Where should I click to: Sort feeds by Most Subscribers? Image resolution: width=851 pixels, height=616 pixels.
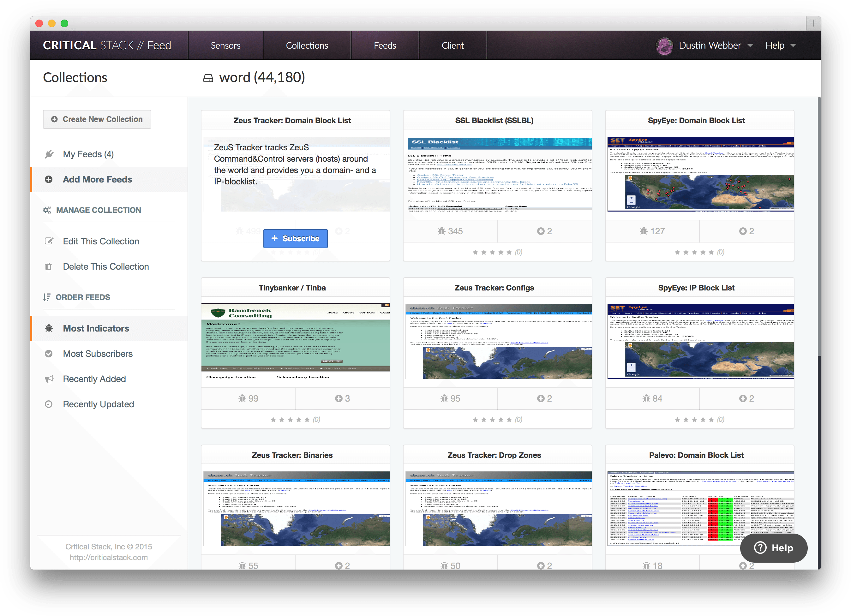coord(98,354)
